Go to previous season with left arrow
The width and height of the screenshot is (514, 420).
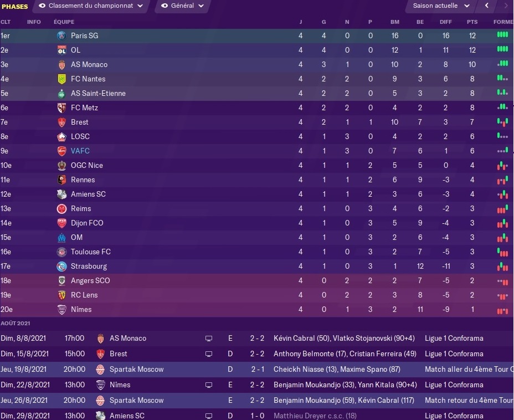click(487, 6)
